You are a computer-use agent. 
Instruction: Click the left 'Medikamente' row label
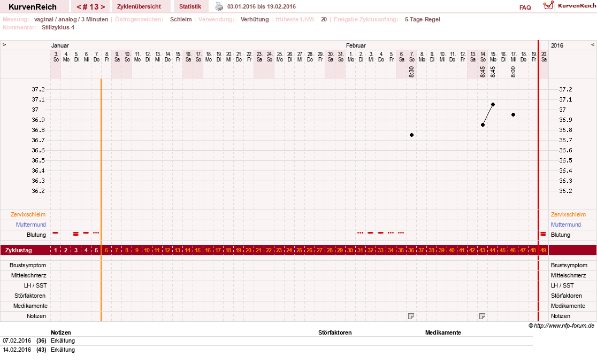click(30, 306)
